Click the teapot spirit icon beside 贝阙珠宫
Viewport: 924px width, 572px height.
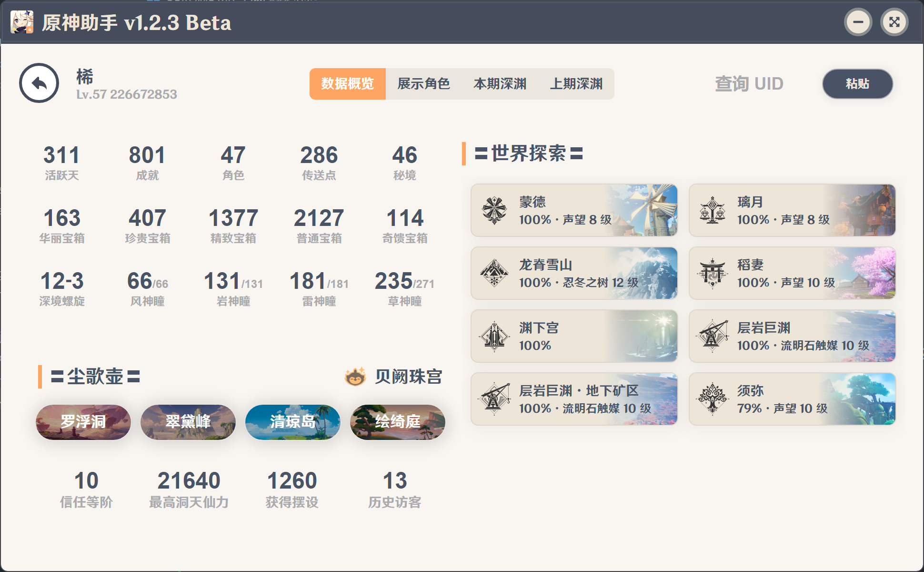(x=355, y=377)
